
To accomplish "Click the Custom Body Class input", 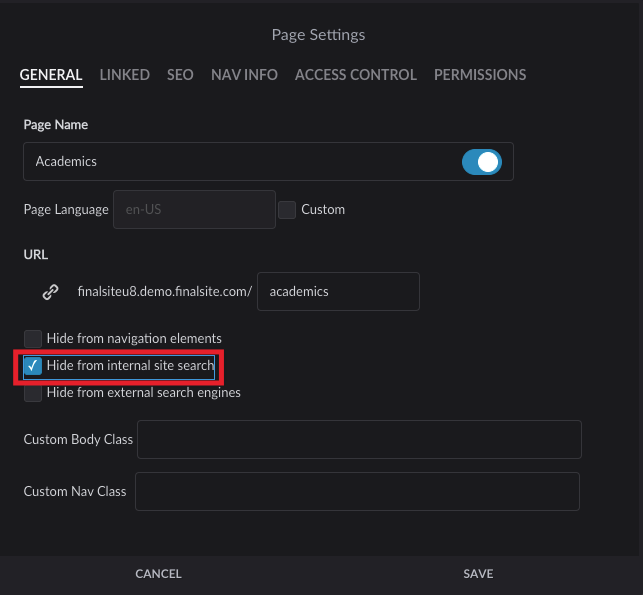I will coord(359,440).
